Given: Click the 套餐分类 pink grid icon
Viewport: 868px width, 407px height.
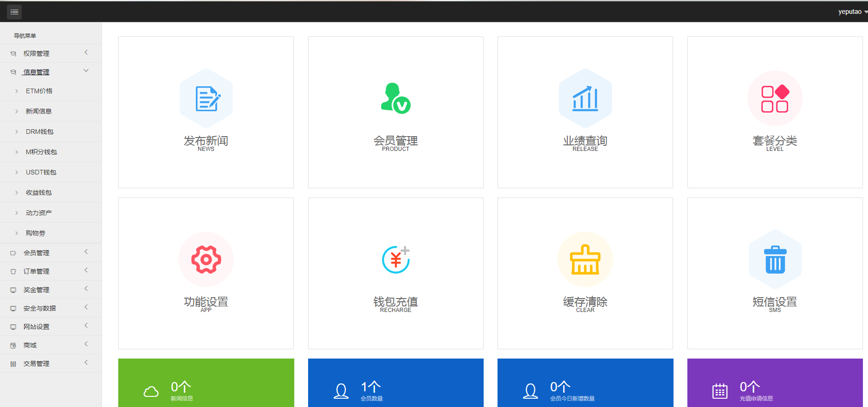Looking at the screenshot, I should point(775,98).
